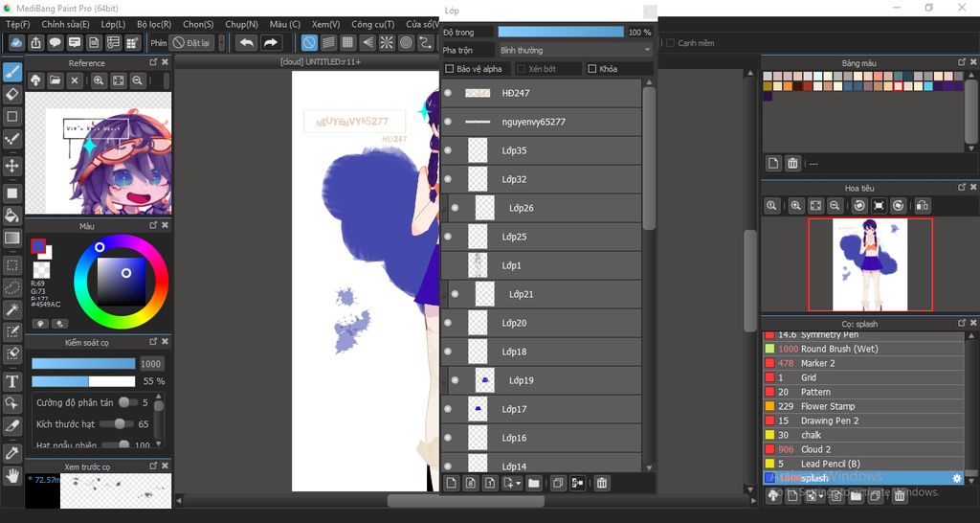Toggle visibility of layer Lớp17
This screenshot has height=523, width=980.
click(448, 409)
